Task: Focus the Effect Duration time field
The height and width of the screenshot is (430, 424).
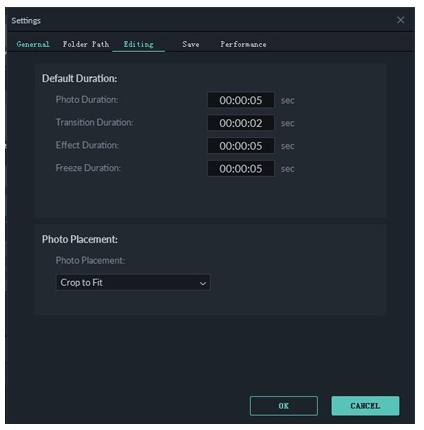Action: [241, 146]
